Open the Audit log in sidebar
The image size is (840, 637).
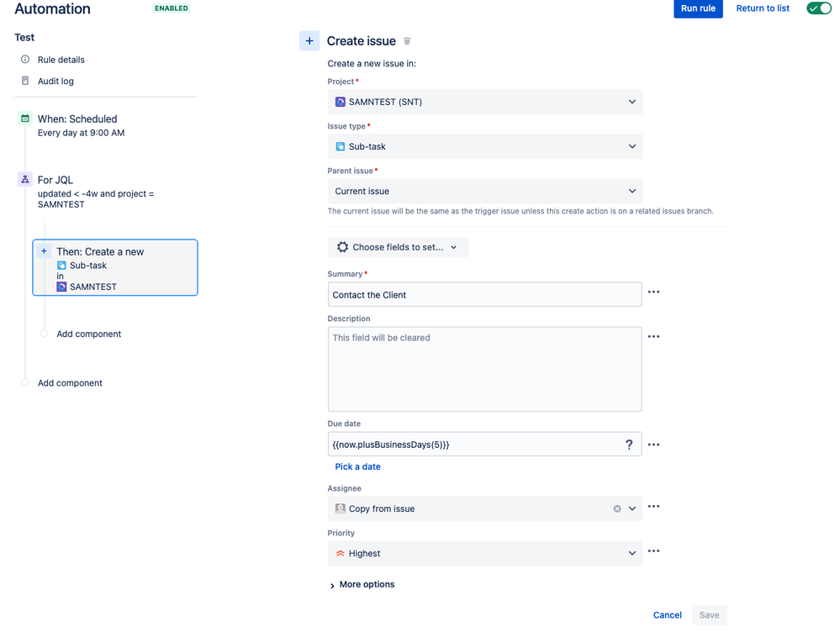tap(55, 81)
